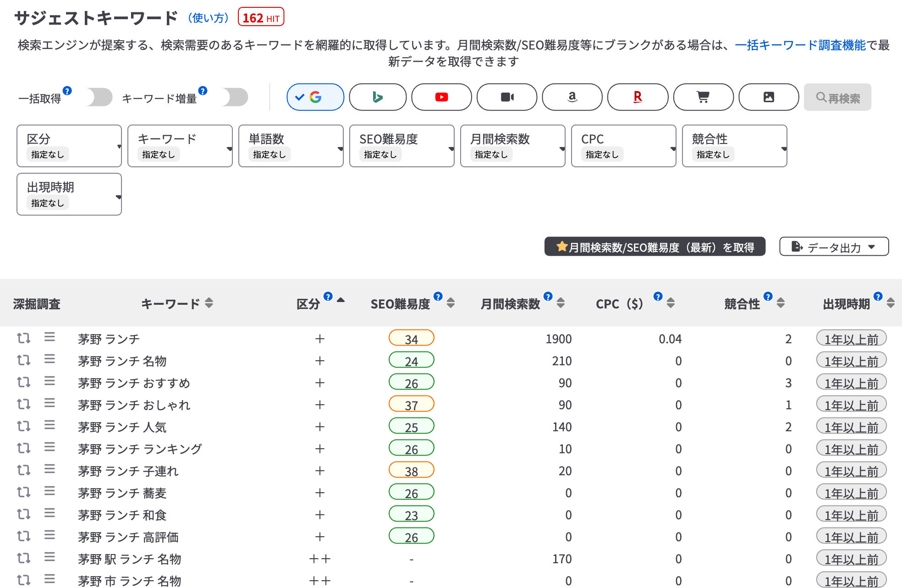The image size is (902, 588).
Task: Click deep-dig icon for 茅野 ランチ おしゃれ
Action: pos(23,404)
